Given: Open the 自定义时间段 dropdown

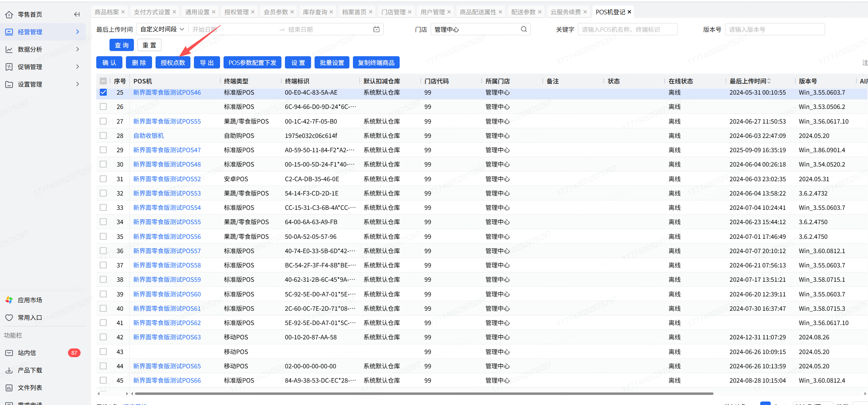Looking at the screenshot, I should point(162,29).
